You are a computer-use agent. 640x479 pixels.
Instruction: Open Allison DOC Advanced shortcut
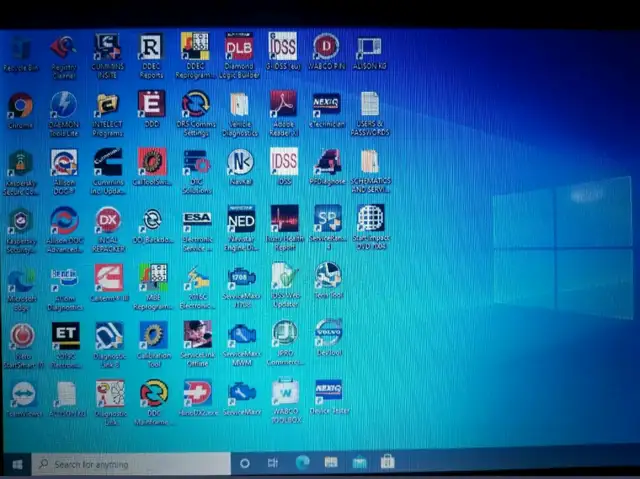tap(64, 220)
